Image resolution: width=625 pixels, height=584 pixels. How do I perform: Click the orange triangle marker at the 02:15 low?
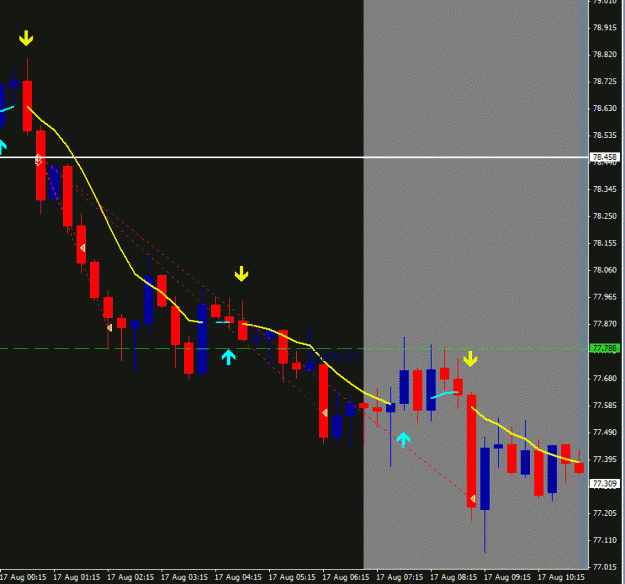click(x=110, y=328)
